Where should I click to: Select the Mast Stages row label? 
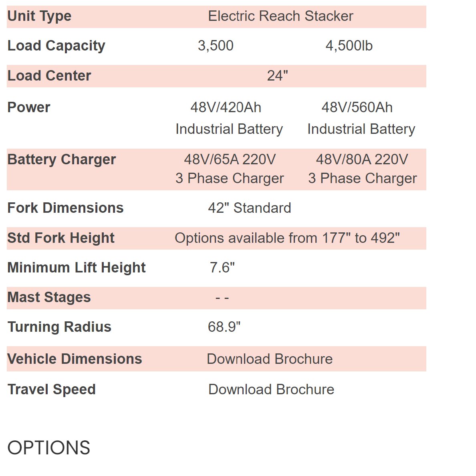click(49, 297)
